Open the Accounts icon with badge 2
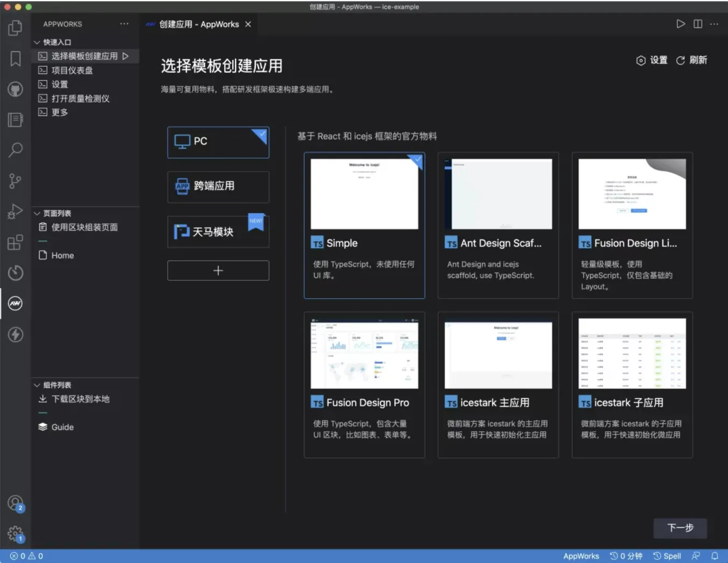 pos(16,504)
